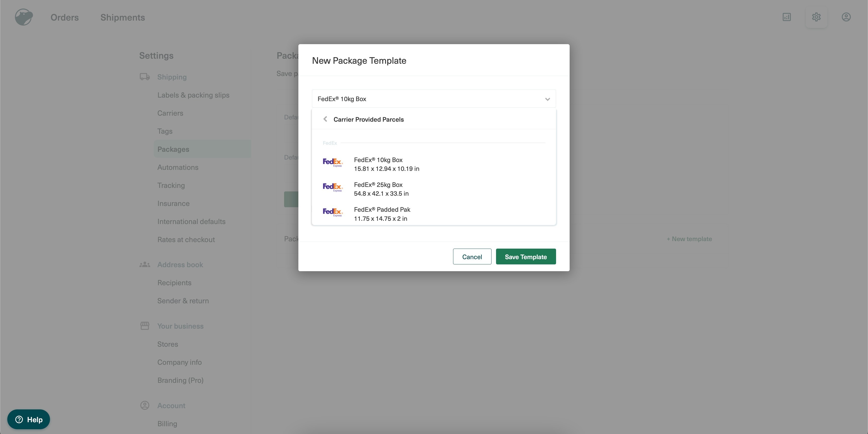Go back from Carrier Provided Parcels
This screenshot has height=434, width=868.
click(325, 119)
